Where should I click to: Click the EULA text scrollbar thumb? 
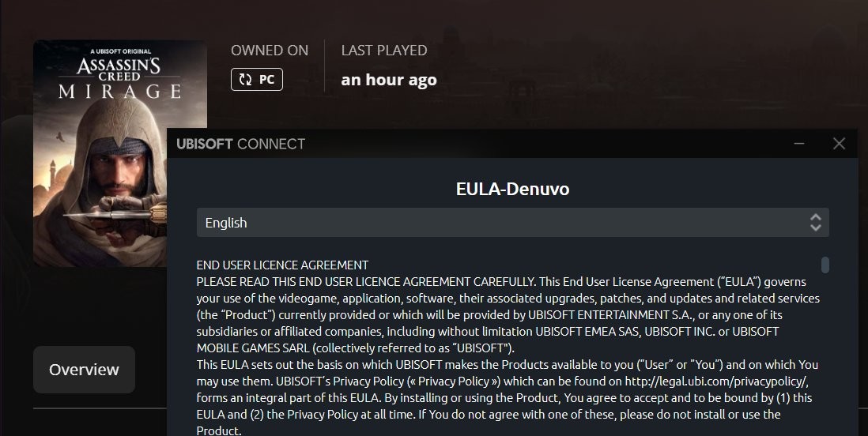pyautogui.click(x=825, y=265)
